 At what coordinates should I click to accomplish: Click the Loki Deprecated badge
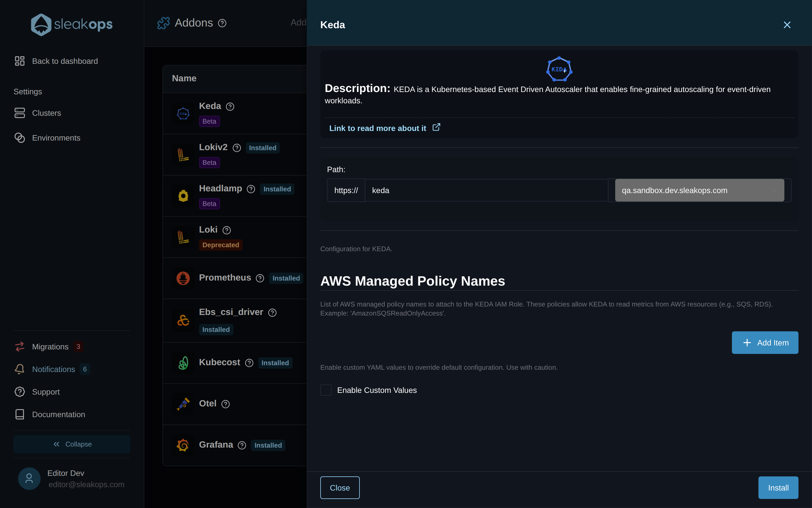(220, 245)
